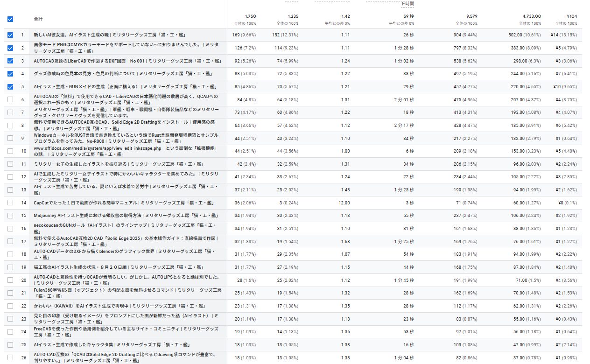Image resolution: width=590 pixels, height=364 pixels.
Task: Deselect row 3 LiberCAD DXF article checkbox
Action: point(10,61)
